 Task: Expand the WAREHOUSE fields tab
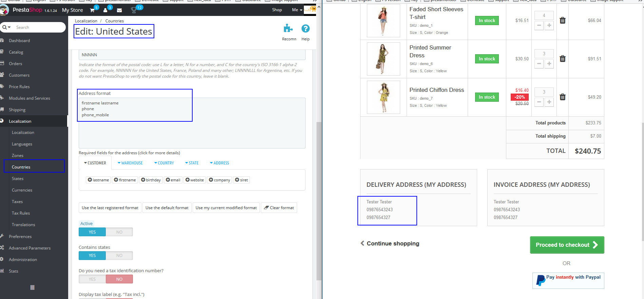(x=130, y=163)
